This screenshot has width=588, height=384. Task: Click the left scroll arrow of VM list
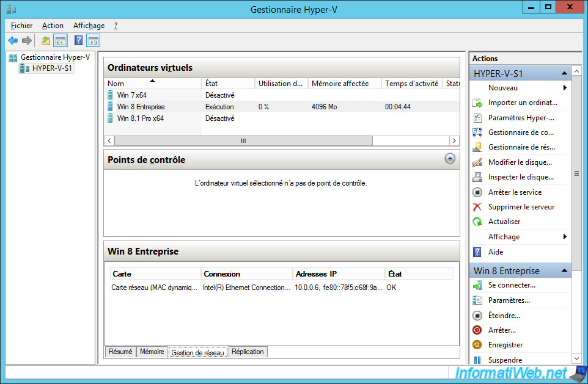109,141
